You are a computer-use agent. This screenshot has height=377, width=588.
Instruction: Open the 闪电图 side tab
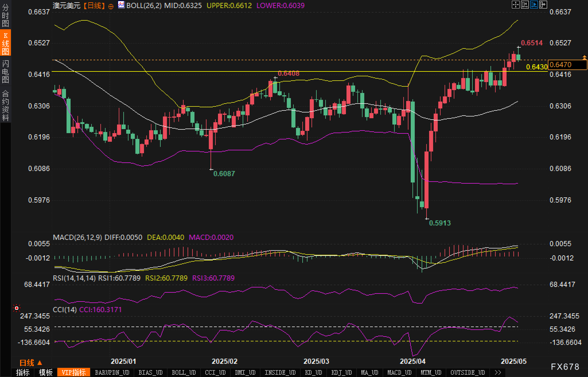click(x=5, y=71)
